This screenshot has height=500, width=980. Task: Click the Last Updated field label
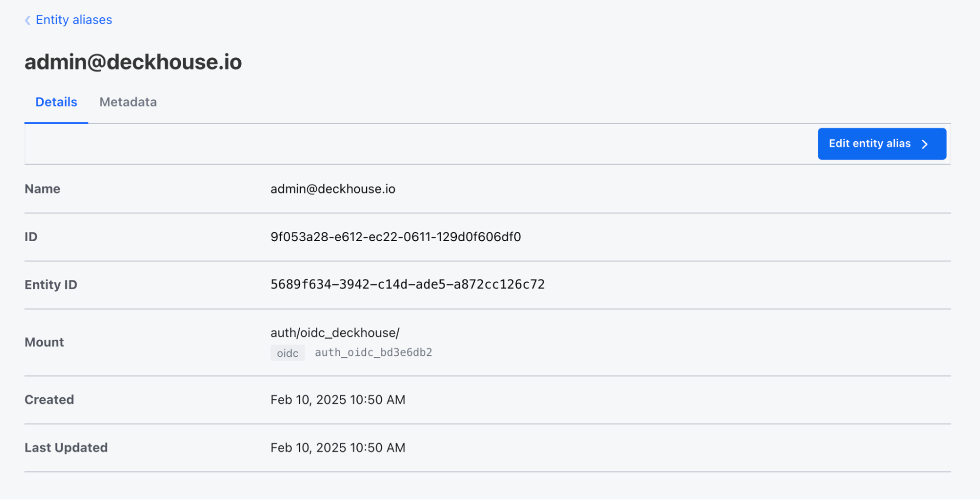tap(66, 448)
